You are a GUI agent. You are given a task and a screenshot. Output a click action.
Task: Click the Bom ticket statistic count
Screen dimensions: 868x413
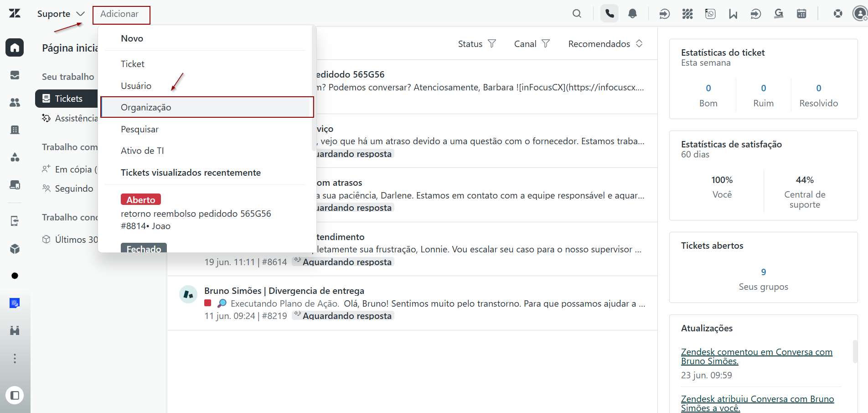point(708,88)
